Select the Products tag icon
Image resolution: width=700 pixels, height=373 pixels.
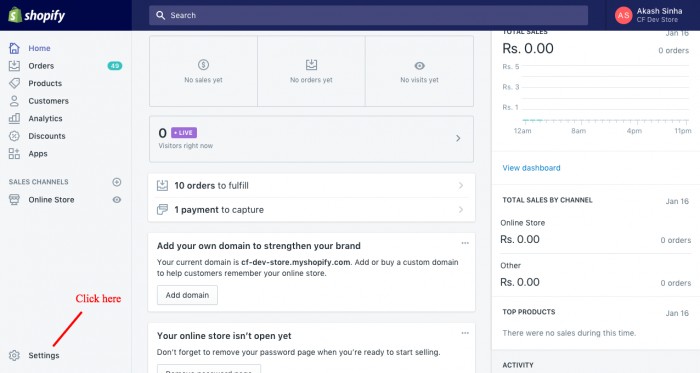(14, 83)
